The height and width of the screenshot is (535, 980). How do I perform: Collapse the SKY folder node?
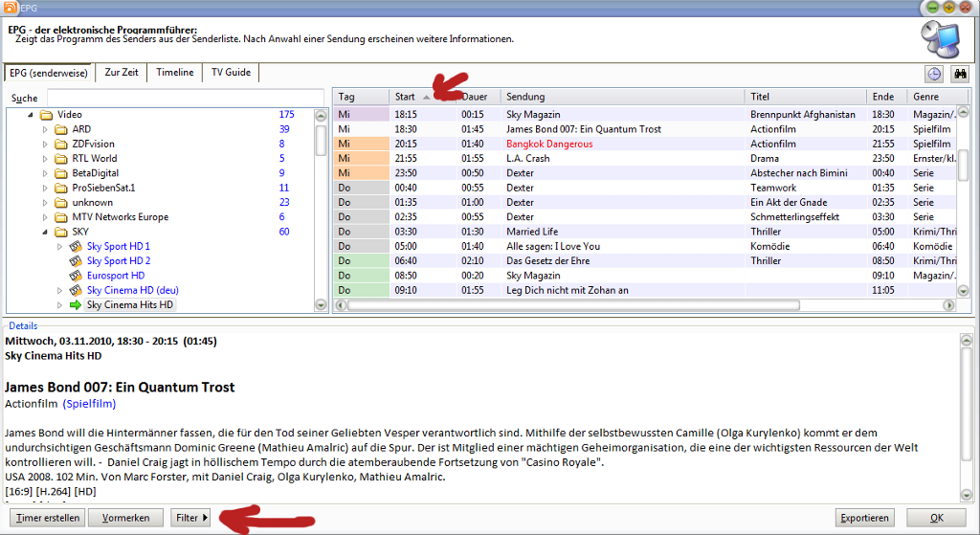pyautogui.click(x=44, y=232)
